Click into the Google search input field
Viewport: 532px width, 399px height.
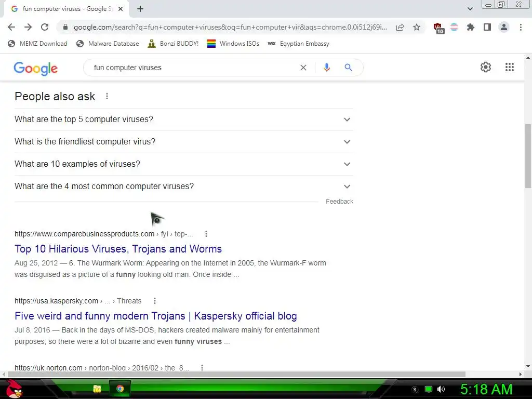tap(193, 68)
